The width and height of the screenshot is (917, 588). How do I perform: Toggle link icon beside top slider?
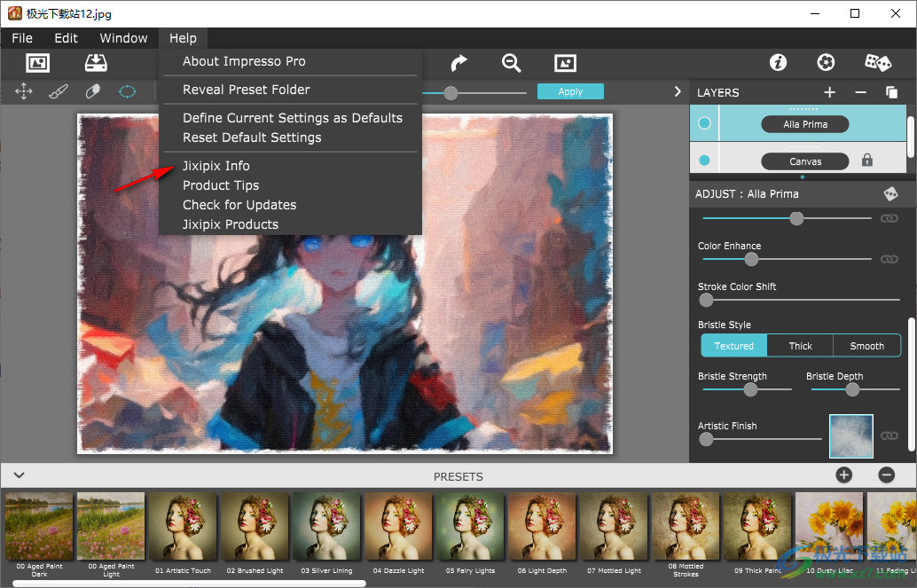click(889, 218)
